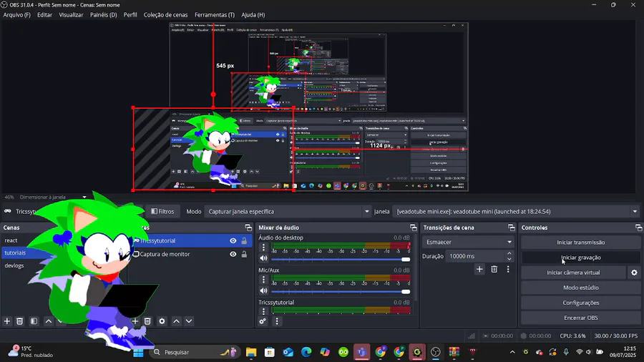Image resolution: width=644 pixels, height=362 pixels.
Task: Enable Modo estúdio
Action: (x=581, y=288)
